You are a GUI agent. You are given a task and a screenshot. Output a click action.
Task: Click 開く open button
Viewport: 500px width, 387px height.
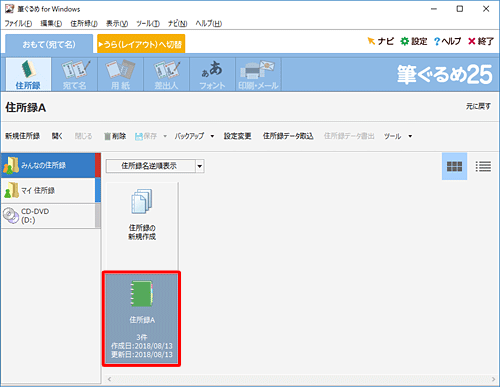point(57,136)
